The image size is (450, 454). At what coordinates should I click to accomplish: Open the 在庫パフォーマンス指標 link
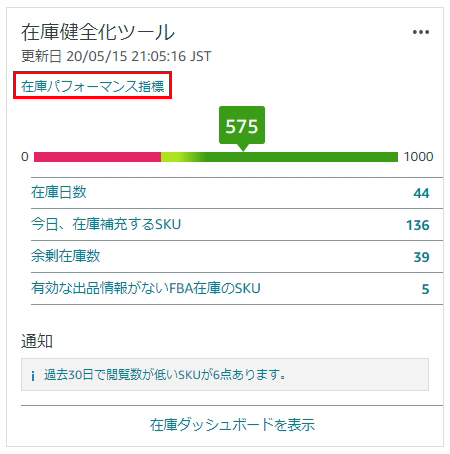coord(93,86)
